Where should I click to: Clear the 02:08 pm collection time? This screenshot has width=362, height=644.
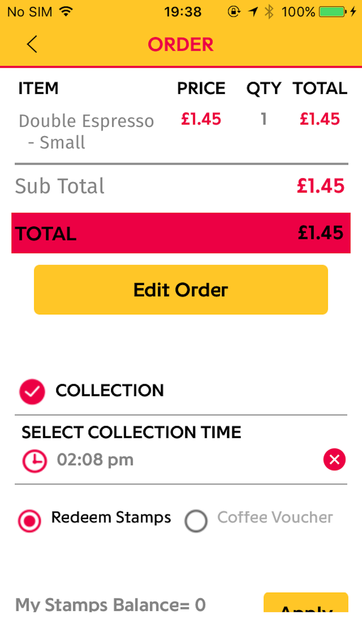pos(334,459)
